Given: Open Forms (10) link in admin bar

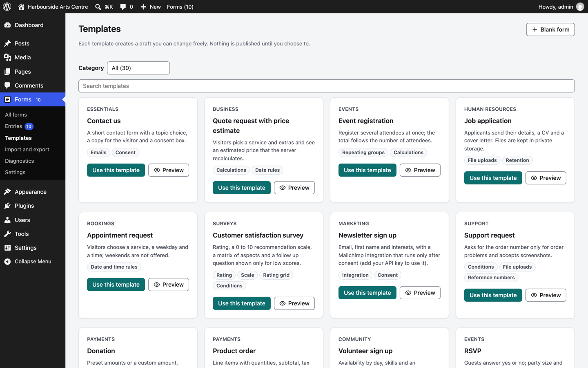Looking at the screenshot, I should [180, 7].
